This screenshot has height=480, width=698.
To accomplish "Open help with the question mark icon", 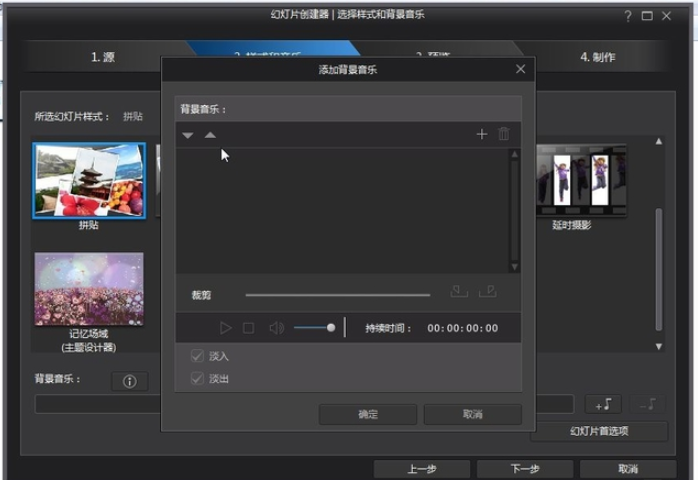I will 628,16.
